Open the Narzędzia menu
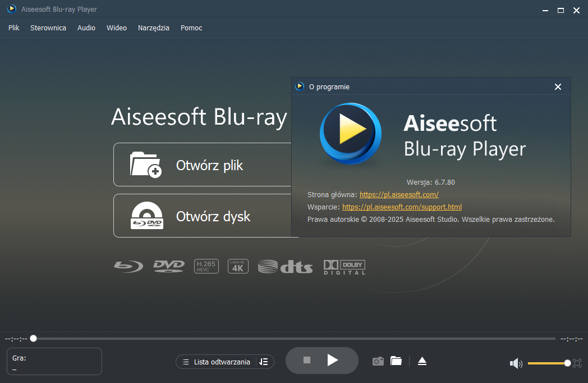 (x=154, y=28)
